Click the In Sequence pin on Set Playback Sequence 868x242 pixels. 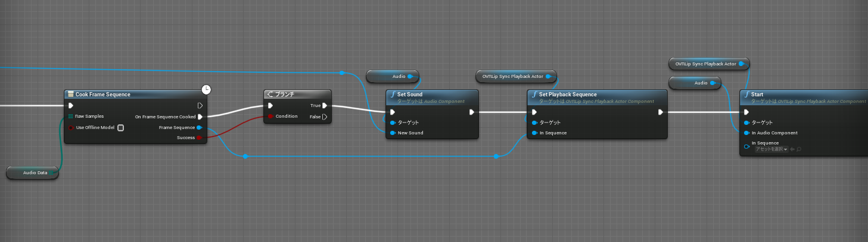point(534,133)
